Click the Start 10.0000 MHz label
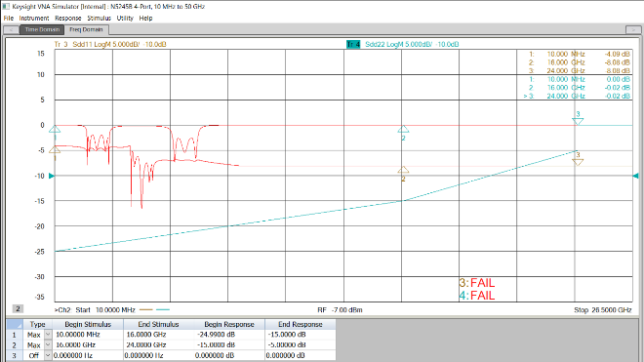Viewport: 644px width, 362px height. [x=105, y=310]
